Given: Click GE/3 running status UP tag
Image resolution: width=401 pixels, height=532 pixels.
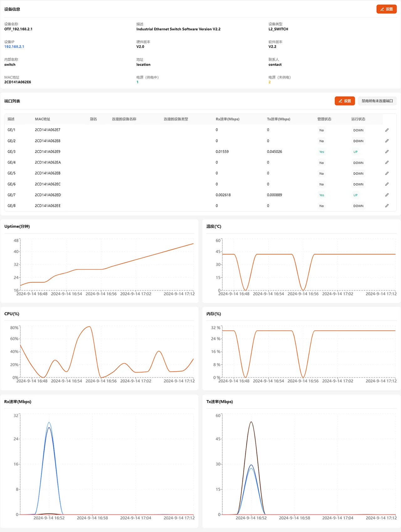Looking at the screenshot, I should (355, 152).
